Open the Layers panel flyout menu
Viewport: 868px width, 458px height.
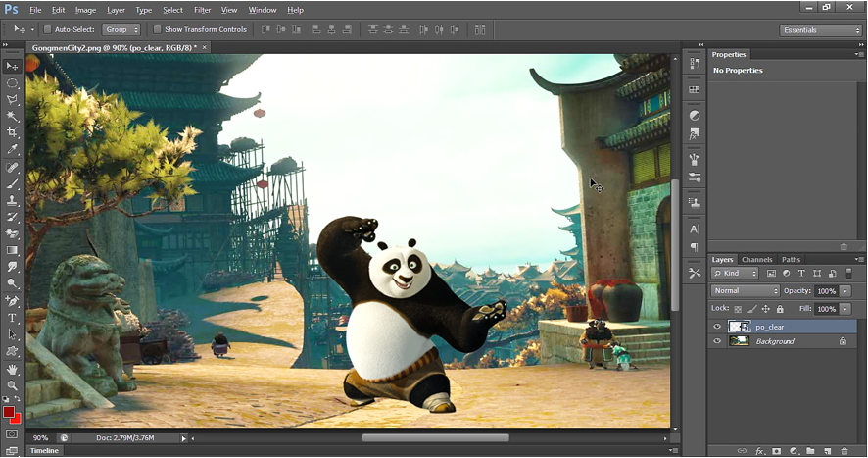858,259
